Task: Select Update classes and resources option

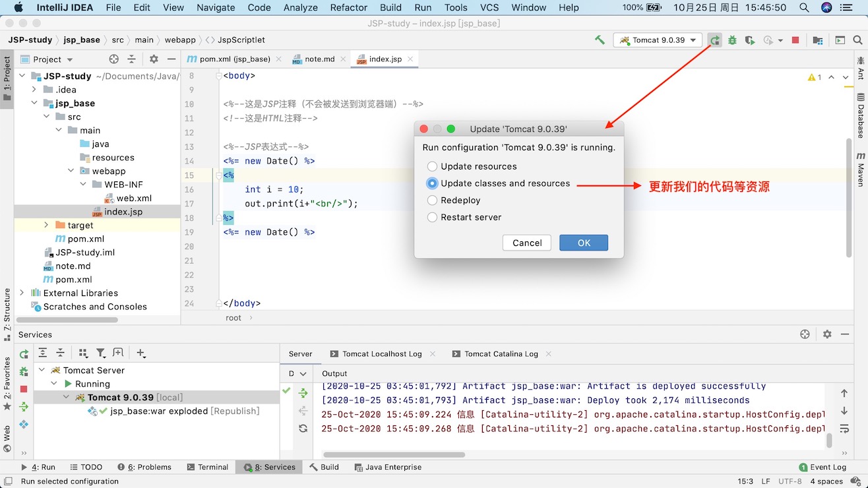Action: click(498, 183)
